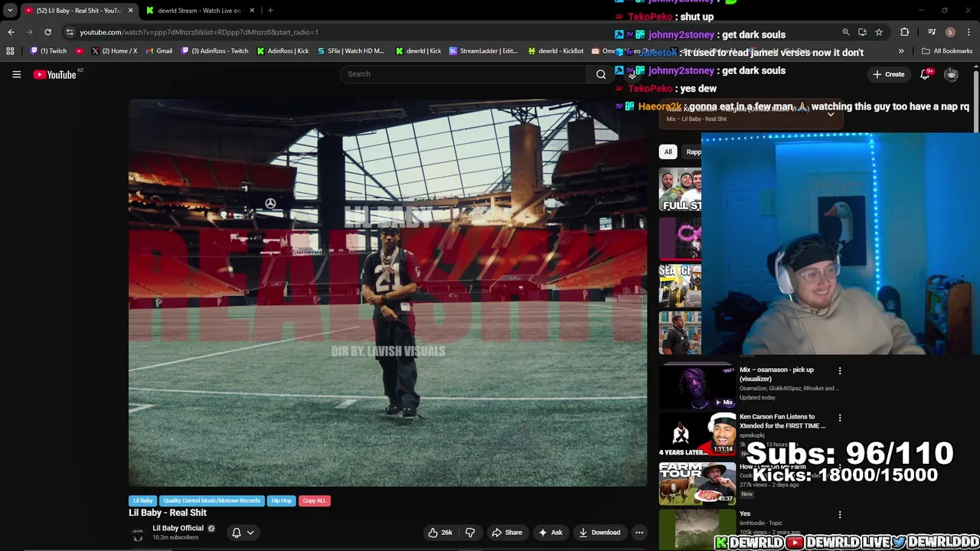Click the install app icon in address bar

point(862,32)
